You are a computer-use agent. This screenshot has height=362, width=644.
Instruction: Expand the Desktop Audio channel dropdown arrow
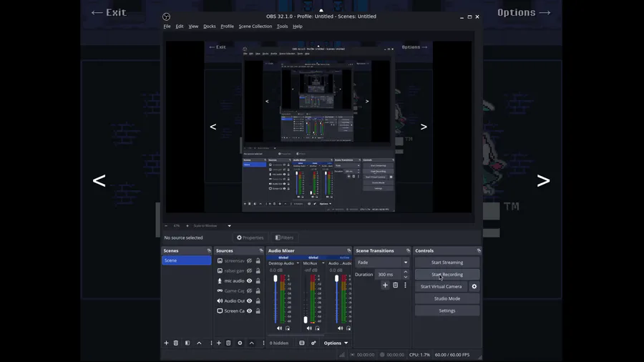pos(298,263)
